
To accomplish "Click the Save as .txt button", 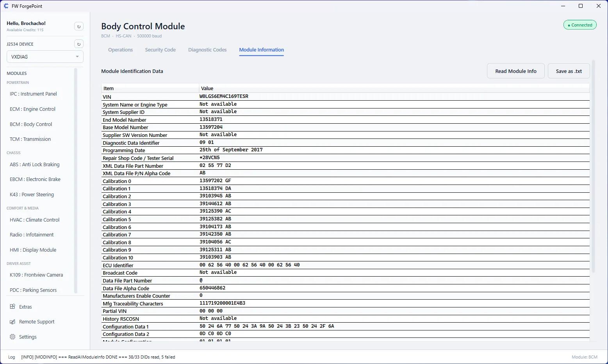I will 569,71.
